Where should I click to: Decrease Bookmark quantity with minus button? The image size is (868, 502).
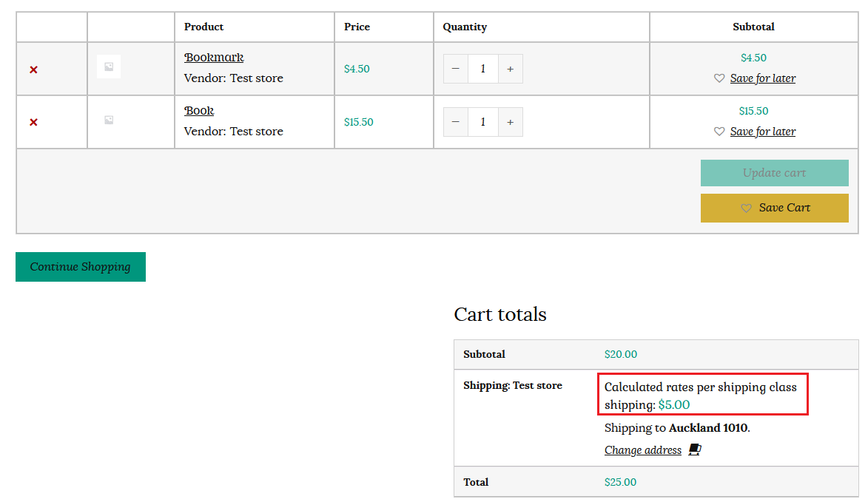456,69
